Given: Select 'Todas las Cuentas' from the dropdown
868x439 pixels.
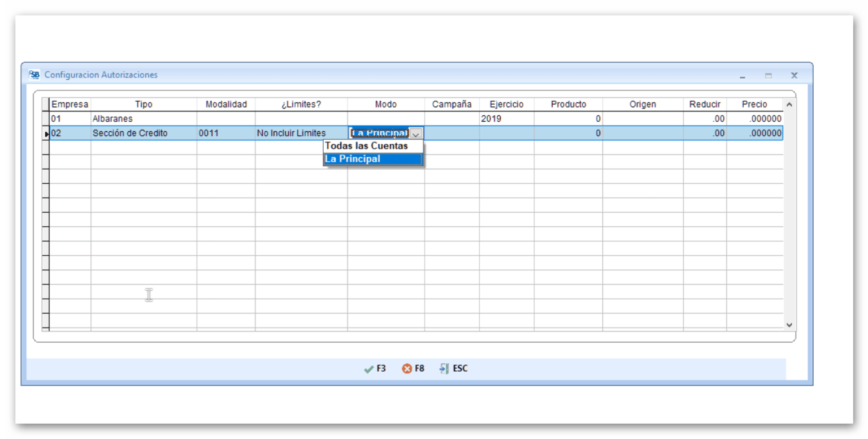Looking at the screenshot, I should (366, 146).
